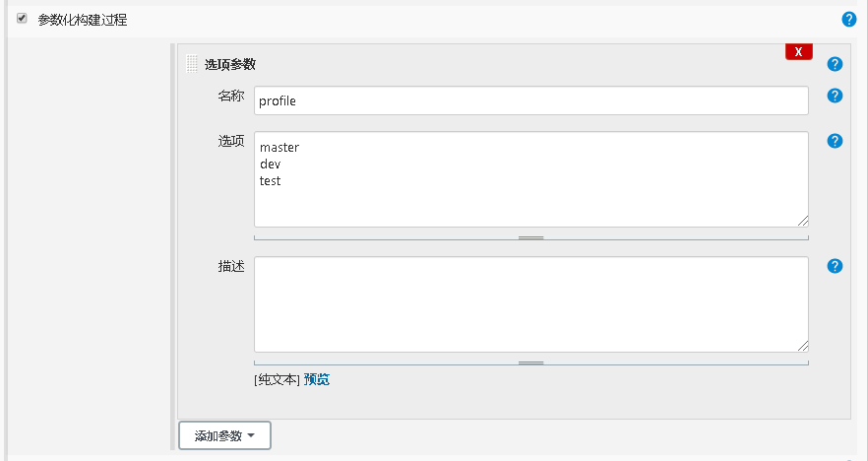Focus the 名称 field containing profile
868x461 pixels.
[x=530, y=100]
